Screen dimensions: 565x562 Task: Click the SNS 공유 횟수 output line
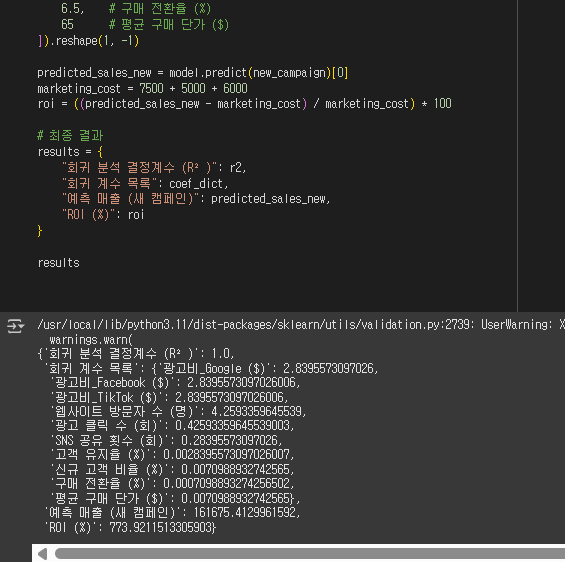click(166, 440)
